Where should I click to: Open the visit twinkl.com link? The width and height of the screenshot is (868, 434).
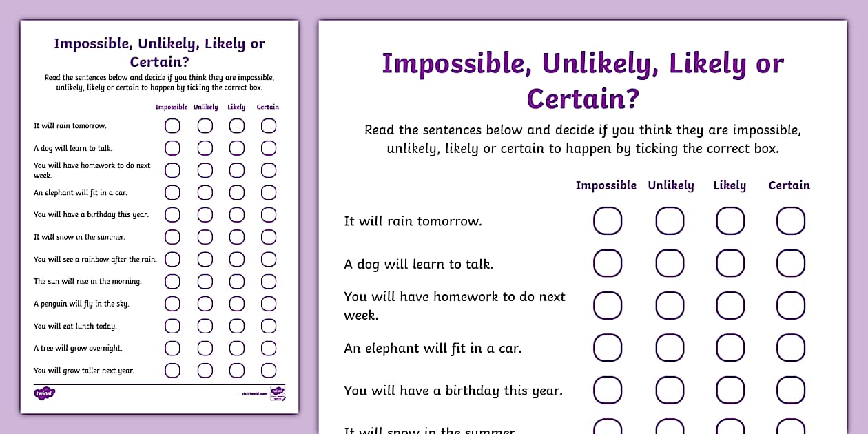tap(254, 394)
